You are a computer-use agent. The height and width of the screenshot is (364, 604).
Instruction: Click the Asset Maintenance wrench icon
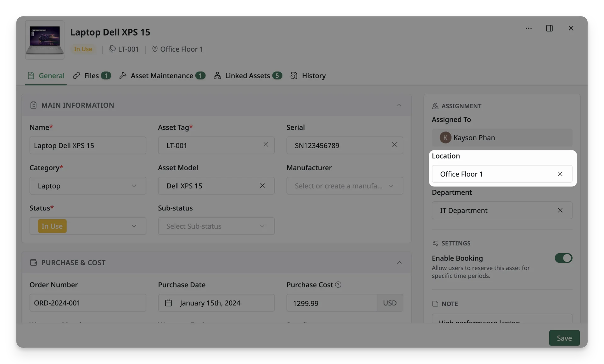[123, 76]
